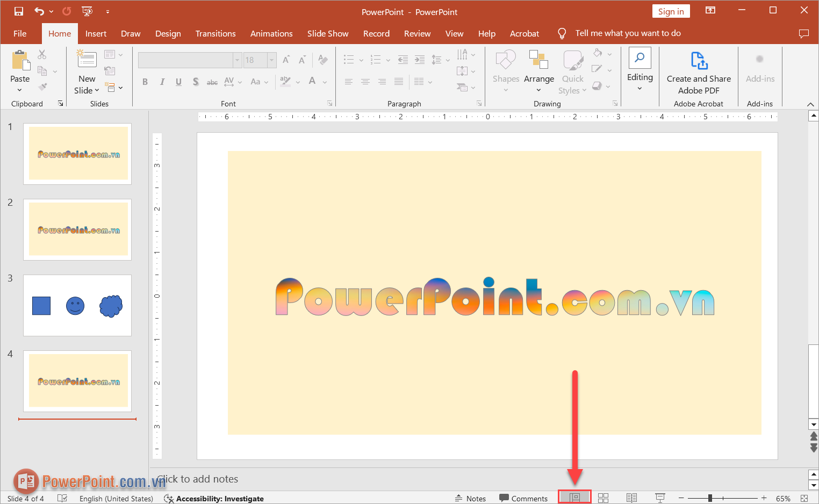Switch to the Animations tab
The height and width of the screenshot is (504, 819).
pyautogui.click(x=271, y=33)
